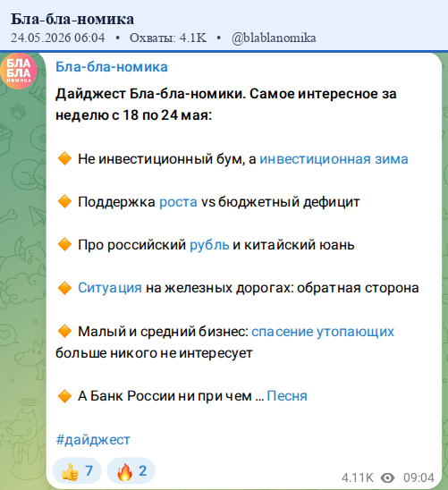Click the text А Банк России ни при чем
Image resolution: width=448 pixels, height=490 pixels.
point(165,396)
